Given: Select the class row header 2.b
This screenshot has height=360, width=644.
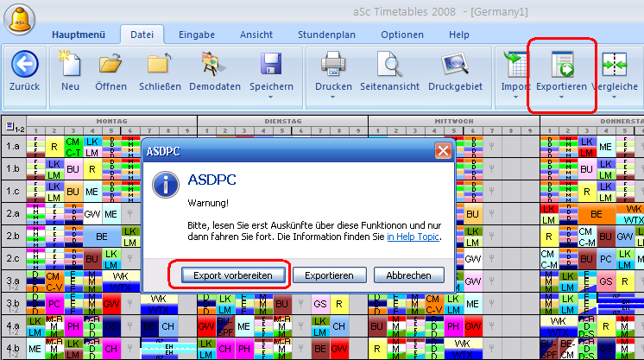Looking at the screenshot, I should (13, 236).
